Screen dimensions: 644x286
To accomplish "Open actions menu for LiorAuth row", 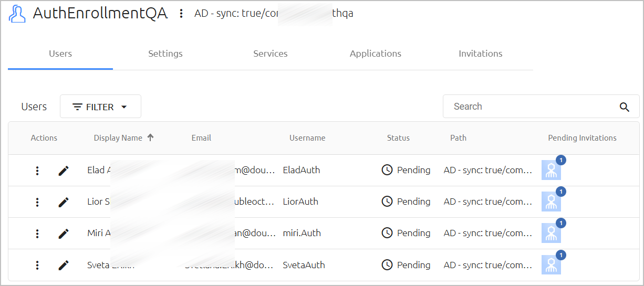I will pyautogui.click(x=37, y=202).
